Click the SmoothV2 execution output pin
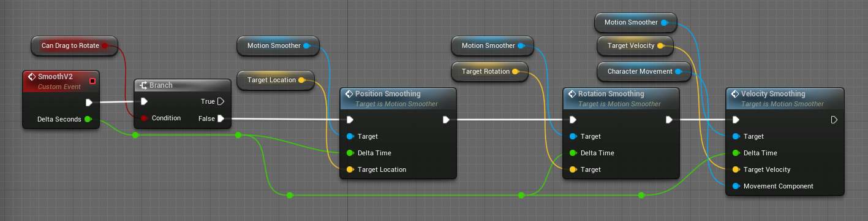Screen dimensions: 868x221 tap(89, 103)
